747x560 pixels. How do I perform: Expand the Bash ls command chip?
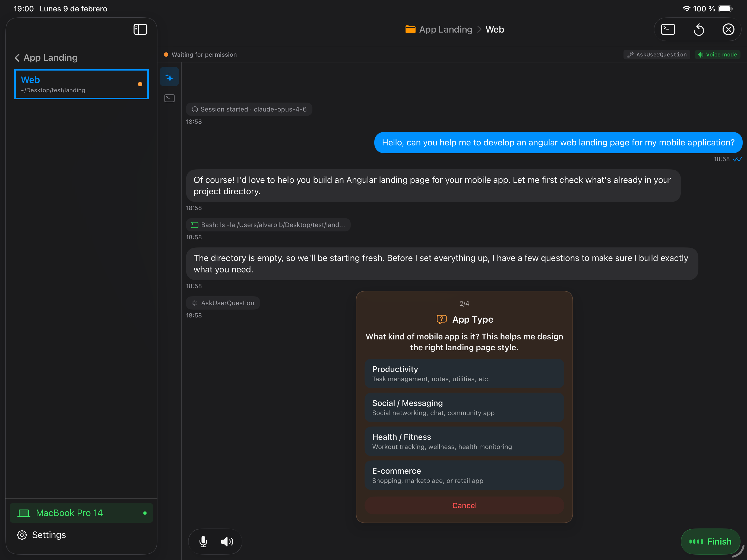coord(268,224)
